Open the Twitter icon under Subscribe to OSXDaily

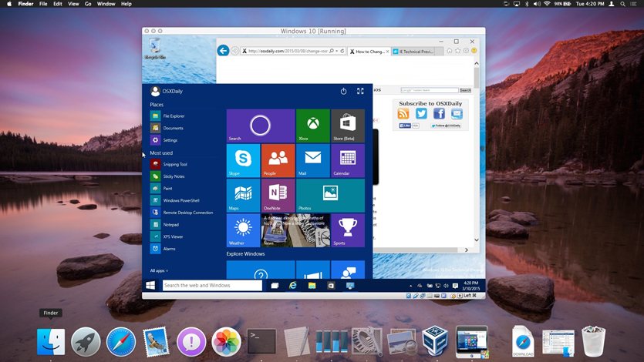click(421, 114)
